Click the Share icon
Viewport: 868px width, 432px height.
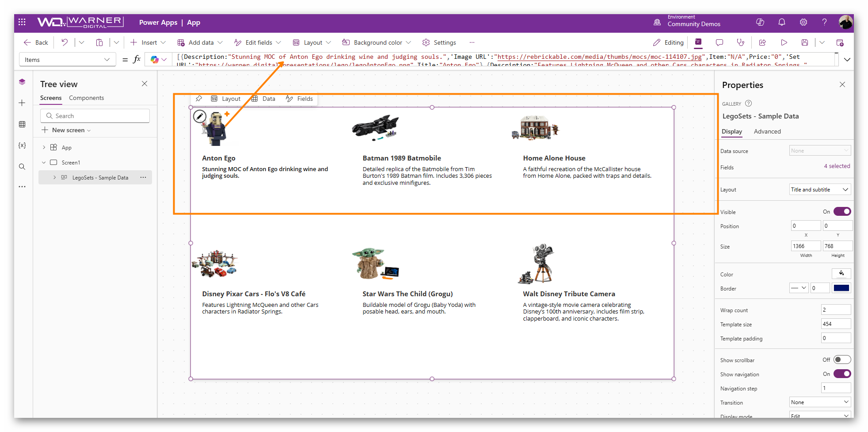[x=762, y=42]
